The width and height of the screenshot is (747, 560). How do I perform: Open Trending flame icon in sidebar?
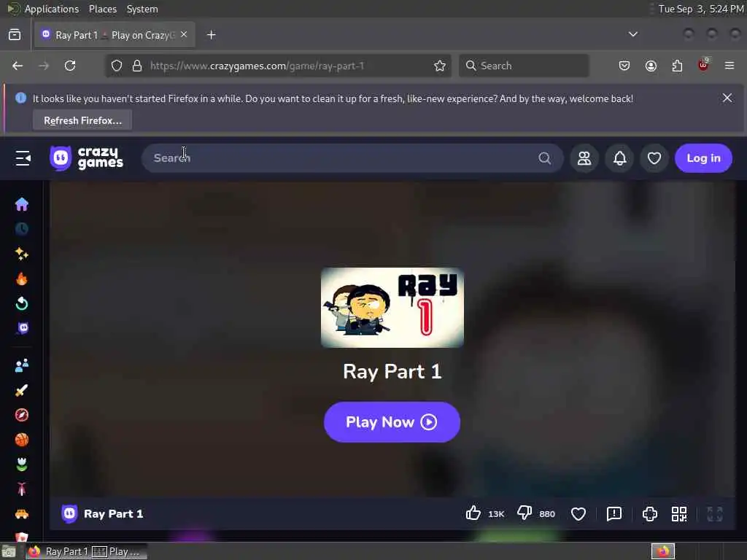pos(22,279)
